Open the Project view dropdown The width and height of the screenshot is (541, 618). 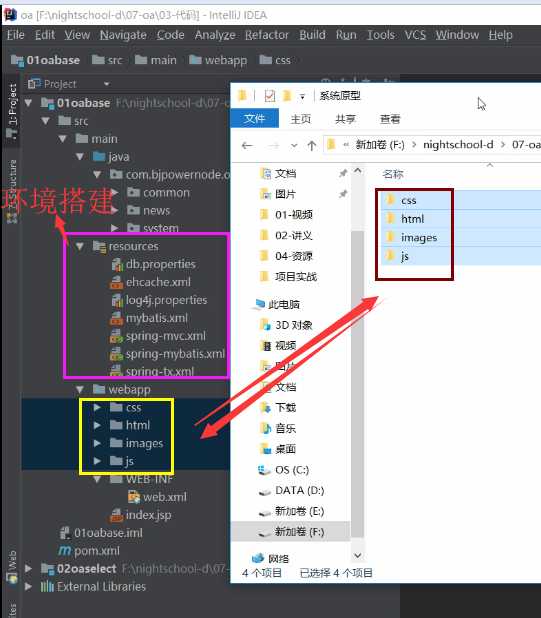tap(106, 84)
